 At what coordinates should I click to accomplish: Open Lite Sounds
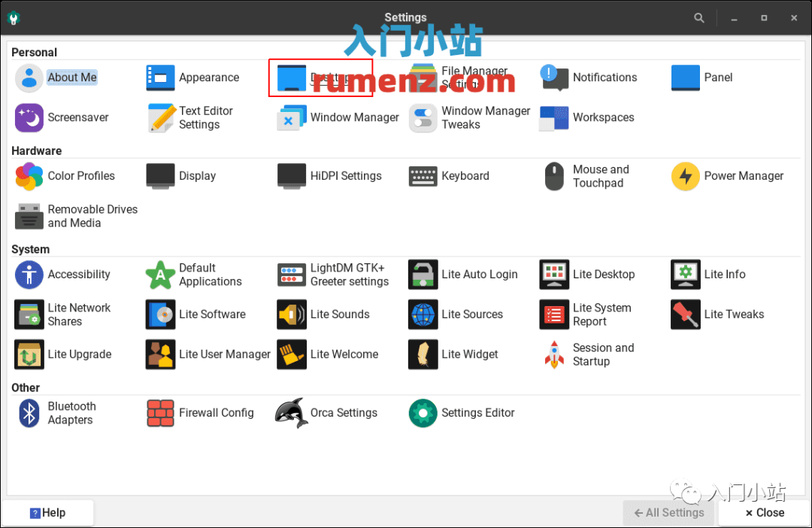point(323,314)
